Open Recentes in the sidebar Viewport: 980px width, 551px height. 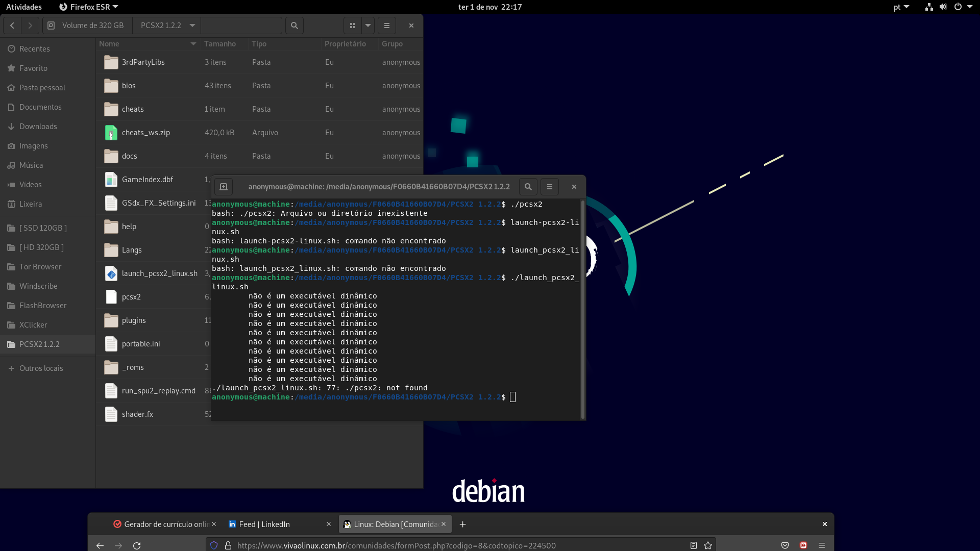[x=48, y=49]
